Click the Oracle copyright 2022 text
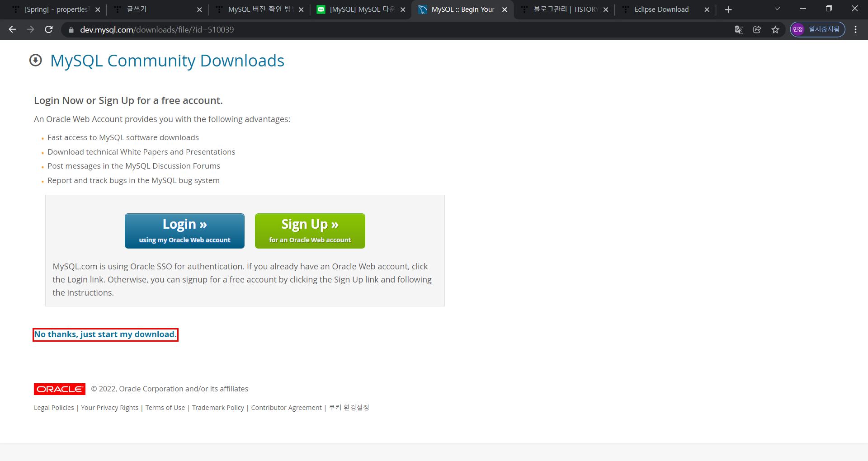The height and width of the screenshot is (461, 868). coord(170,389)
